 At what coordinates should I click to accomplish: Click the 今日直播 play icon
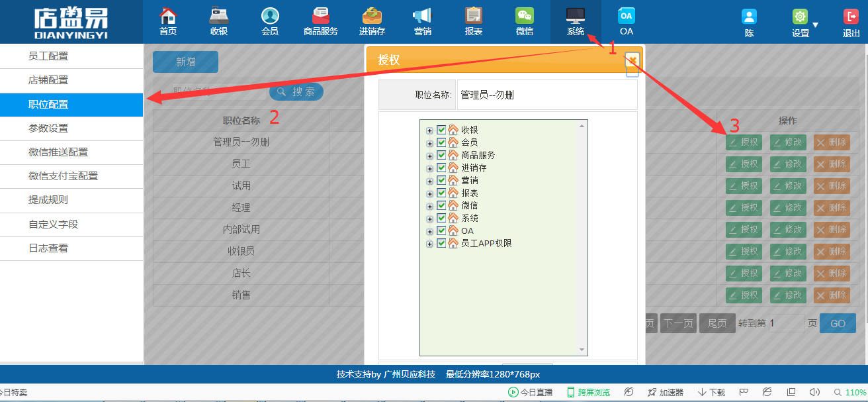click(513, 392)
